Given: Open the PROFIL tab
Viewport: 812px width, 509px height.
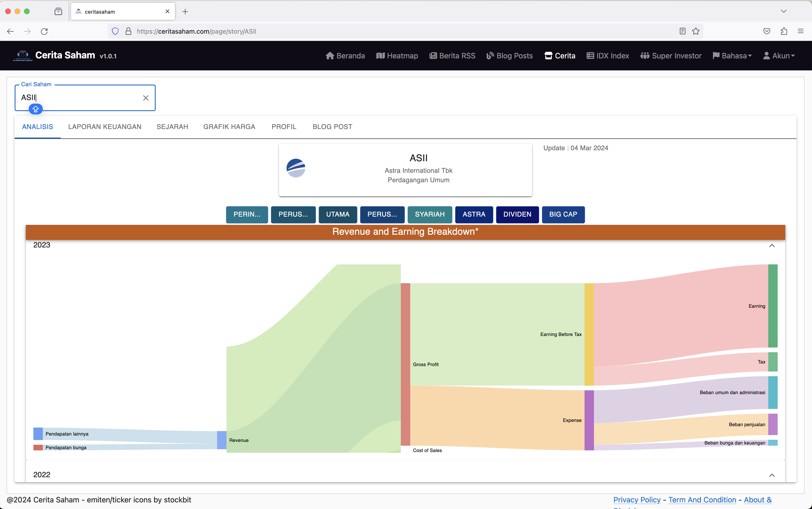Looking at the screenshot, I should [284, 127].
